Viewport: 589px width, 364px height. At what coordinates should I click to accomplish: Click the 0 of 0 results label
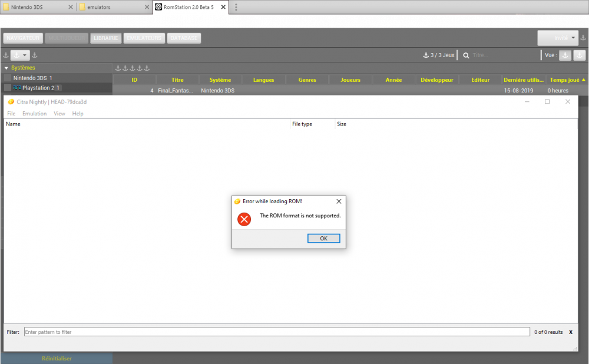coord(548,332)
